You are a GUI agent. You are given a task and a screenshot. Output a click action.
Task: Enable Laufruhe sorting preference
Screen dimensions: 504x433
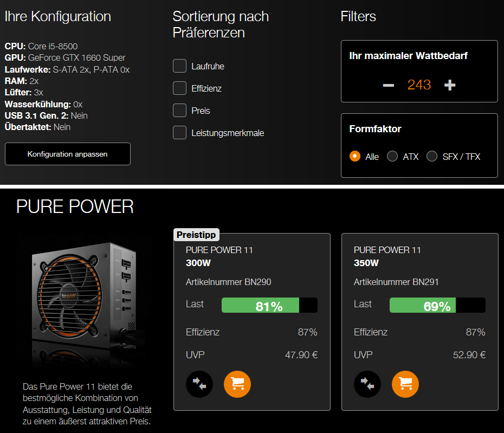[180, 66]
